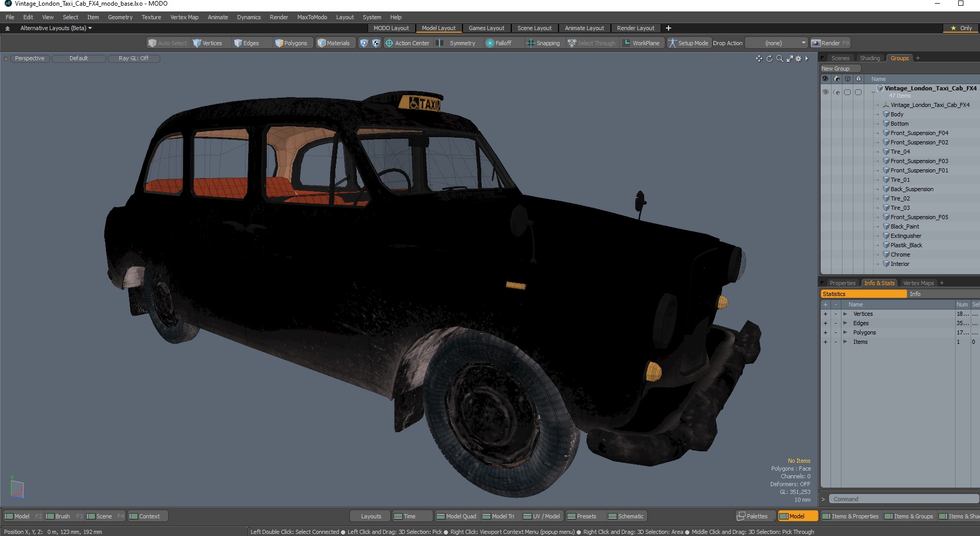
Task: Click the small arrow beside viewport gear
Action: (807, 59)
